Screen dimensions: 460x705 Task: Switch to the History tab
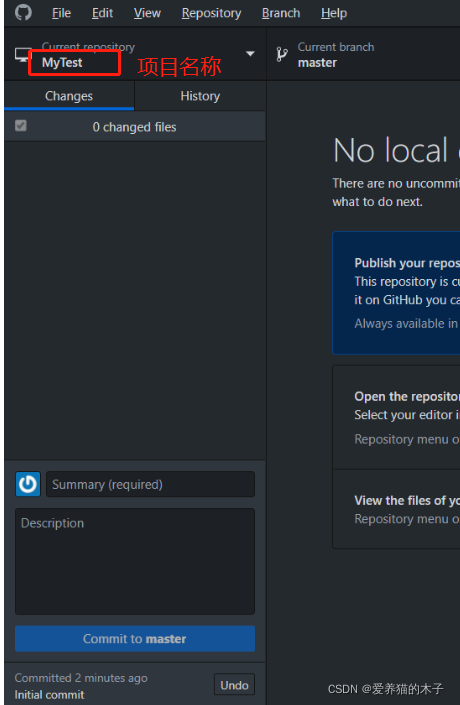[x=200, y=96]
